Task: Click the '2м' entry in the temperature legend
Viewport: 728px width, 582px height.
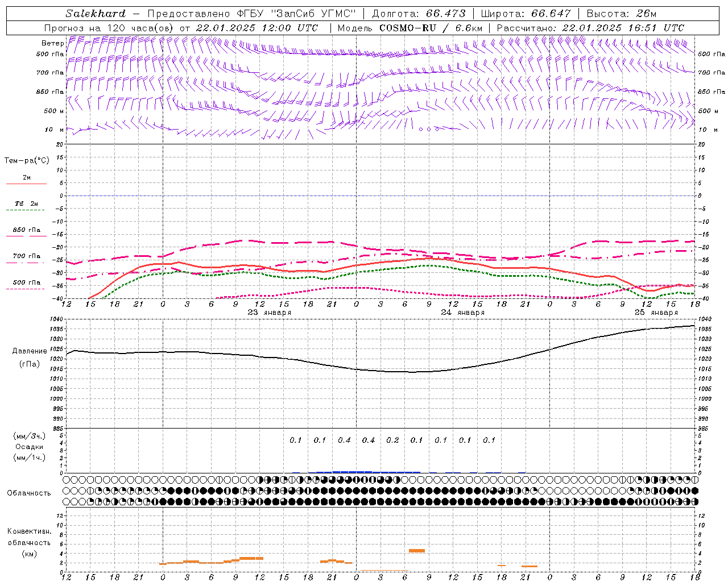Action: coord(27,177)
